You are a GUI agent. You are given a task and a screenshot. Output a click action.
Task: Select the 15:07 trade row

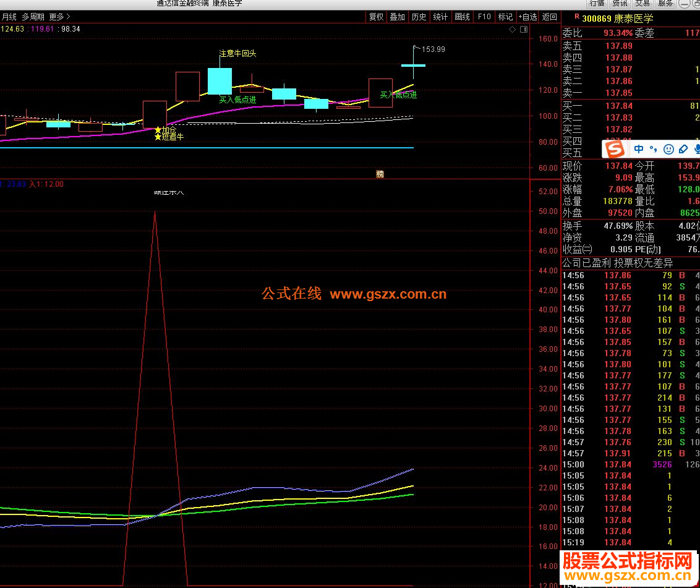coord(630,509)
